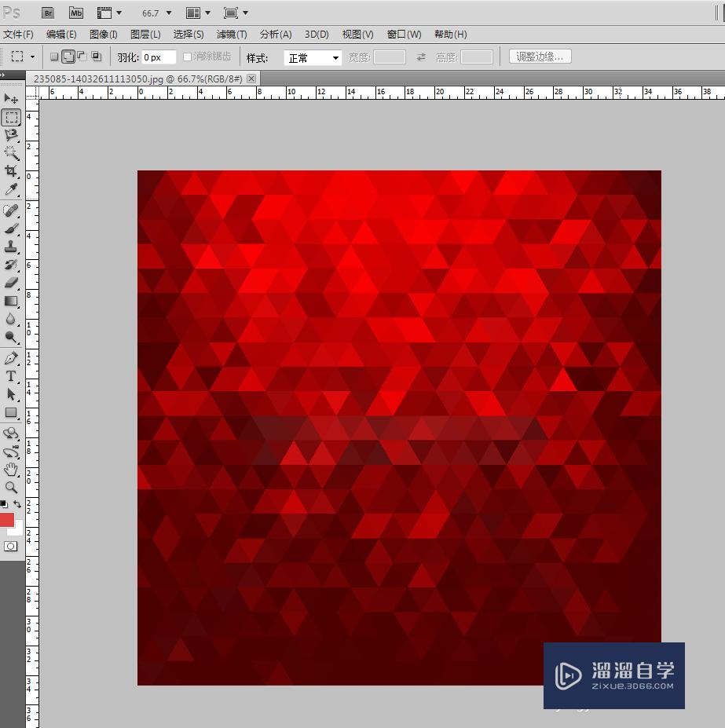Screen dimensions: 725x728
Task: Click the 调整边缘 Refine Edge button
Action: [540, 57]
